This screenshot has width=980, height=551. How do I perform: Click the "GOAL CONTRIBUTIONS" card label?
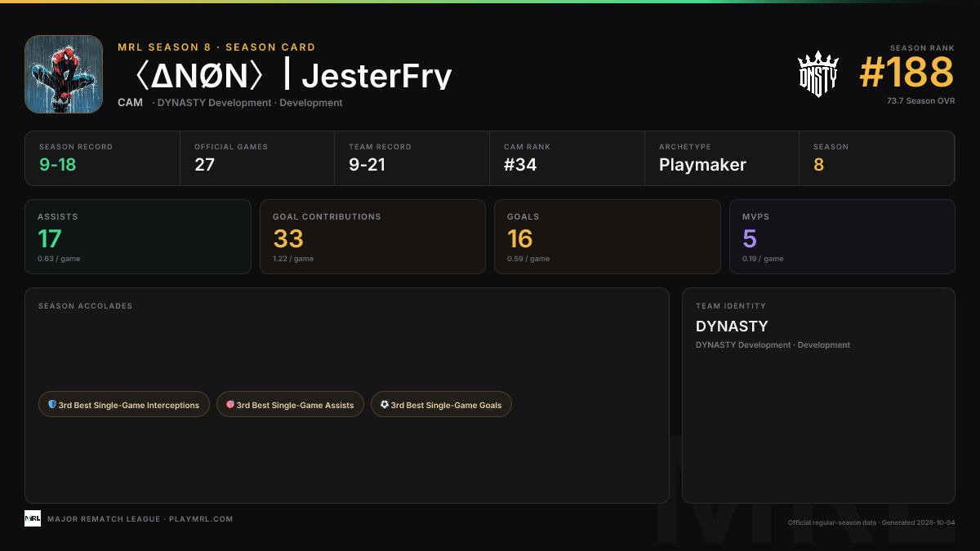tap(327, 217)
